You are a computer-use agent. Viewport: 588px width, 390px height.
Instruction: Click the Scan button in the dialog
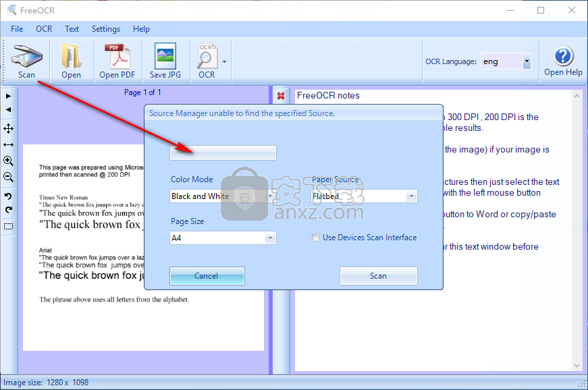coord(378,276)
